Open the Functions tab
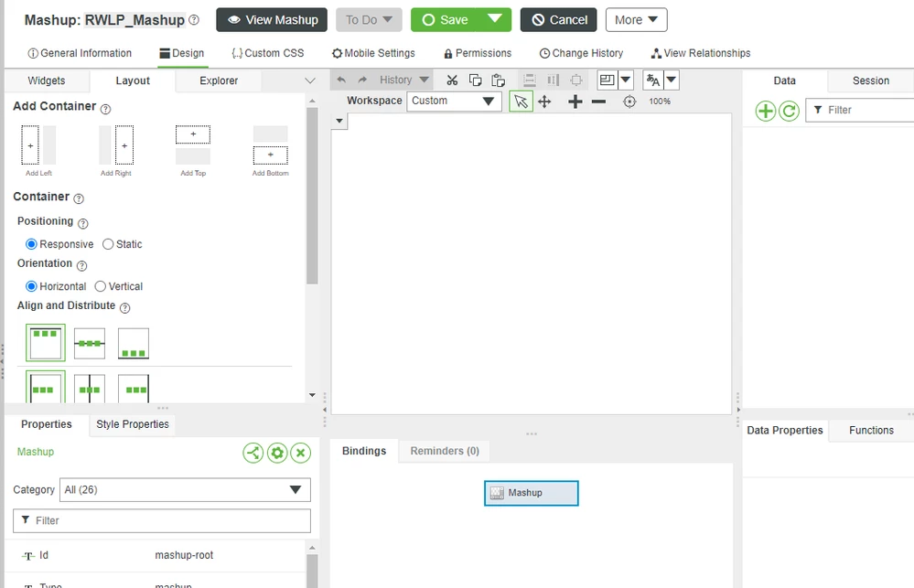 [871, 430]
